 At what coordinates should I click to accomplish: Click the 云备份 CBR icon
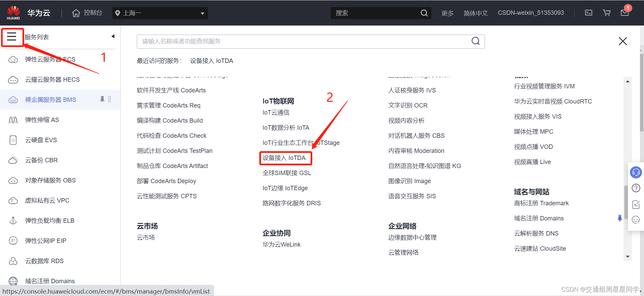click(13, 160)
